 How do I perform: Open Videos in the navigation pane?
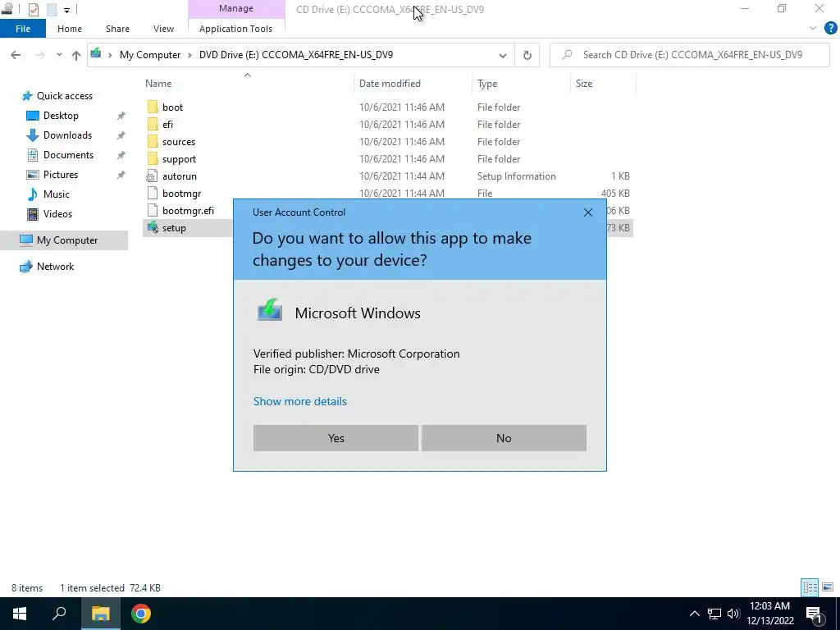click(57, 214)
